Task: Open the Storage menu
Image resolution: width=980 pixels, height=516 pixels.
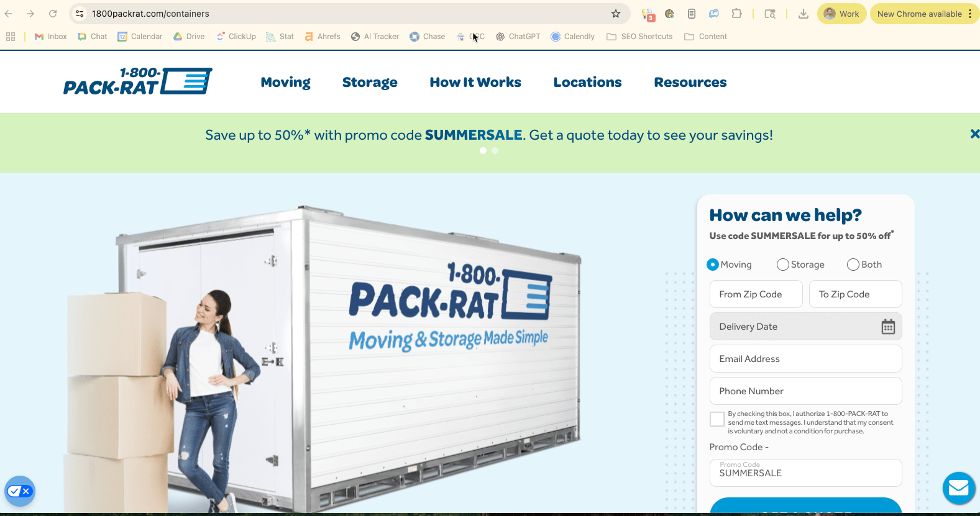Action: [370, 82]
